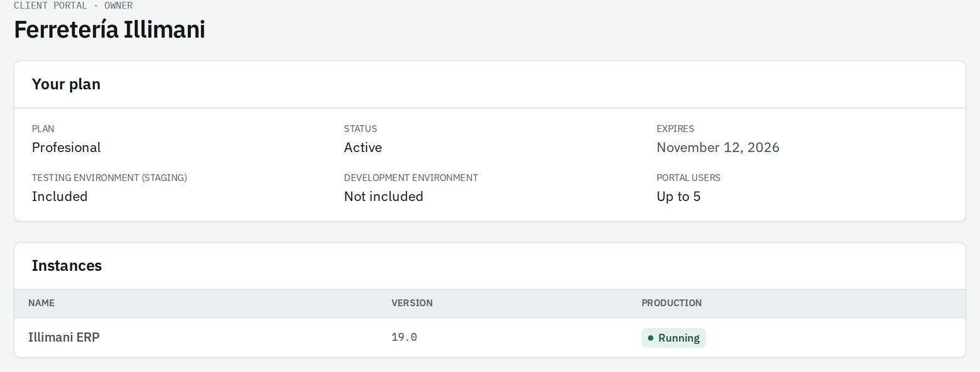Image resolution: width=980 pixels, height=372 pixels.
Task: Click the TESTING ENVIRONMENT (STAGING) label
Action: 109,178
